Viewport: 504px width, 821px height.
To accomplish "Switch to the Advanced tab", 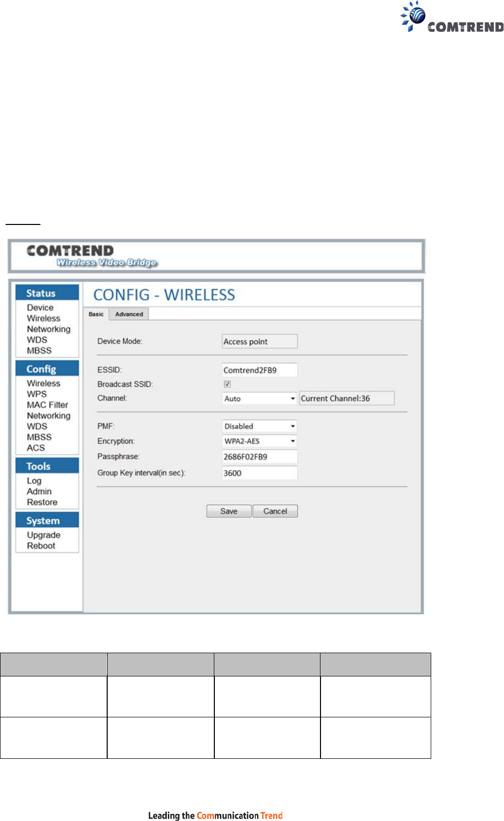I will (129, 314).
